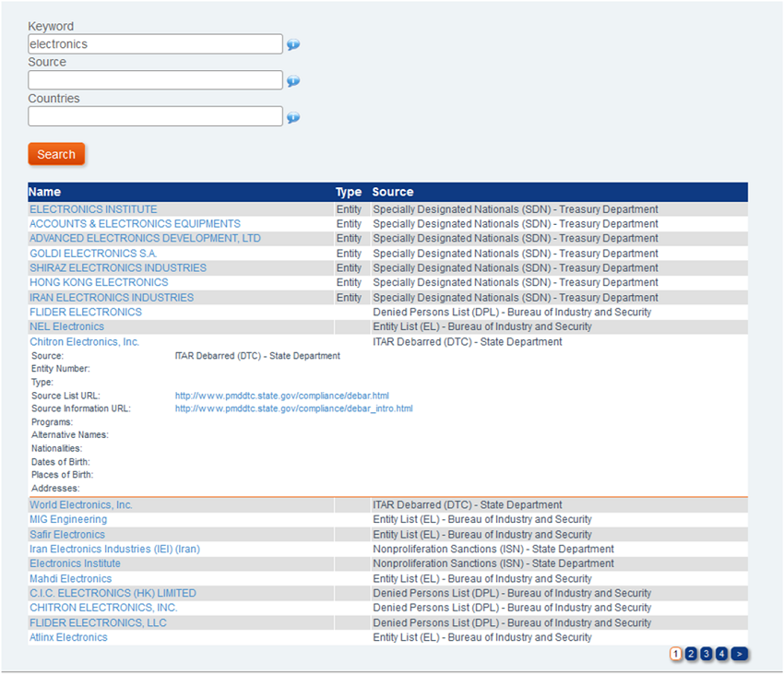
Task: Go to results page 2
Action: coord(691,654)
